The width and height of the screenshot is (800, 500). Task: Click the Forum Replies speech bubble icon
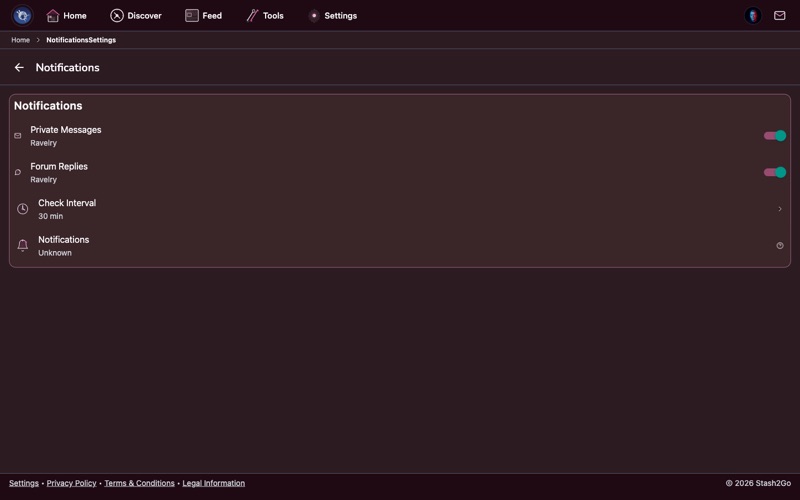[18, 172]
